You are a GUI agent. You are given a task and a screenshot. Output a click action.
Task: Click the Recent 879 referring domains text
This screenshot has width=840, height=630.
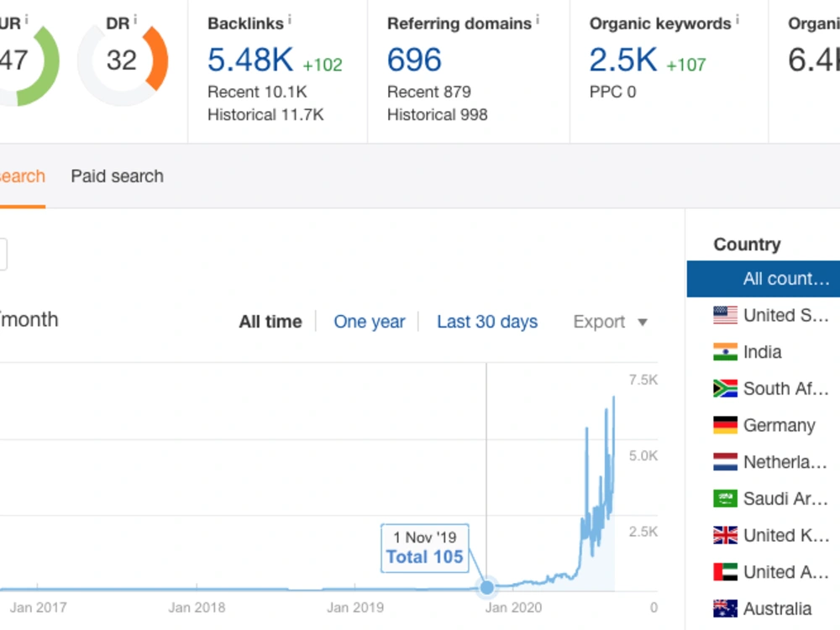pyautogui.click(x=429, y=92)
